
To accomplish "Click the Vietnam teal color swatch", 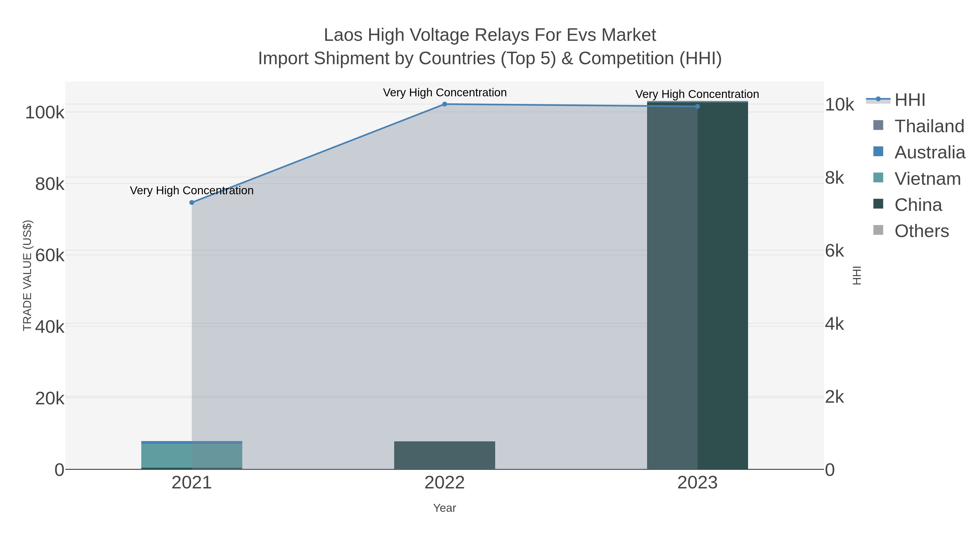I will pyautogui.click(x=878, y=178).
